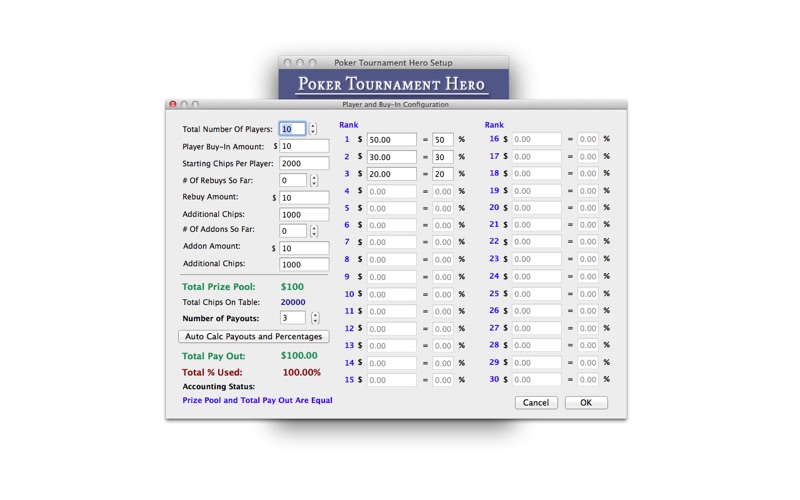
Task: Click the Rebuy Amount field
Action: [x=304, y=197]
